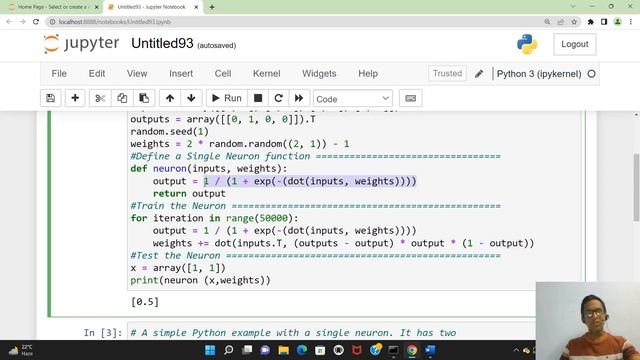Click the Logout button
Image resolution: width=640 pixels, height=360 pixels.
point(575,44)
